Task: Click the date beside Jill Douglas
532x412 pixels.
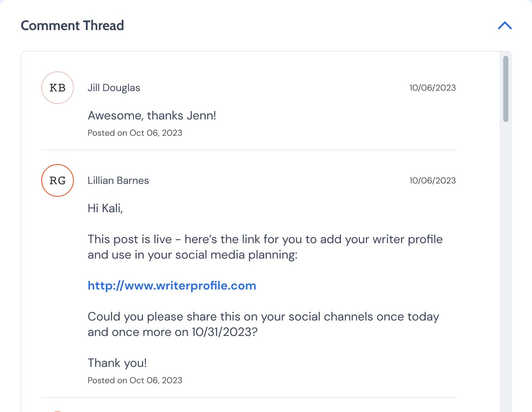Action: pyautogui.click(x=432, y=88)
